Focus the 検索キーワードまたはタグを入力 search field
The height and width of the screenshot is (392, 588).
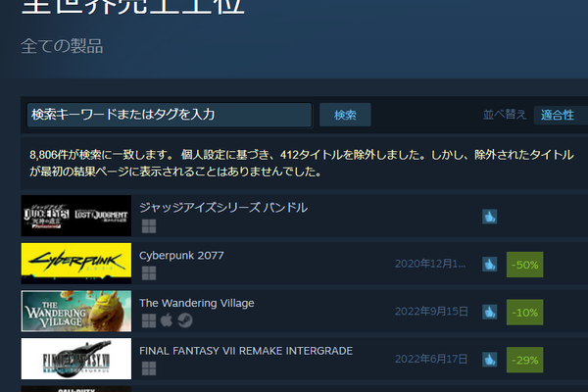click(x=170, y=115)
